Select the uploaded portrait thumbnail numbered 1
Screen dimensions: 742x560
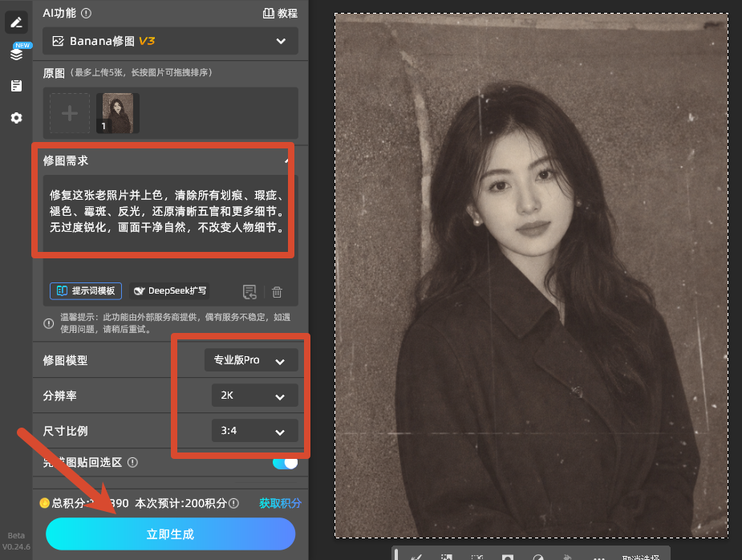click(x=117, y=113)
